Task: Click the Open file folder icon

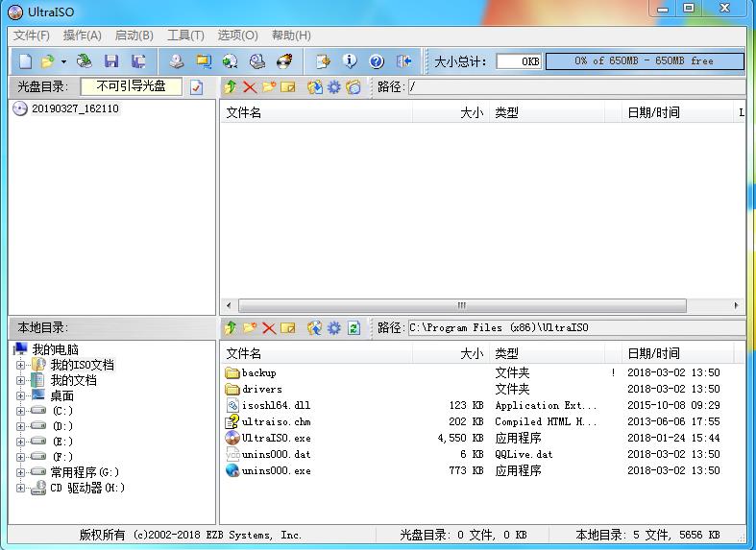Action: 48,61
